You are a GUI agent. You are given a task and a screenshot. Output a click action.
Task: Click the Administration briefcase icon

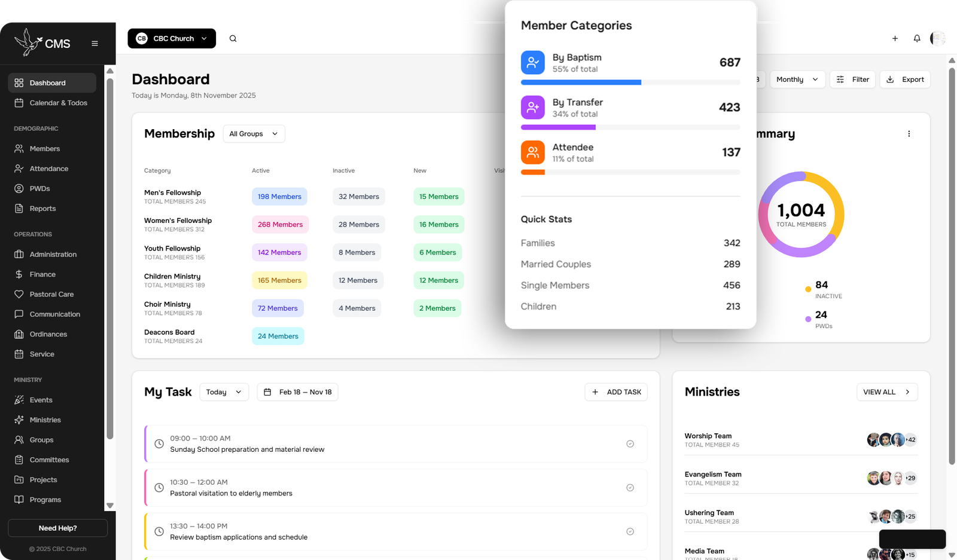tap(19, 255)
